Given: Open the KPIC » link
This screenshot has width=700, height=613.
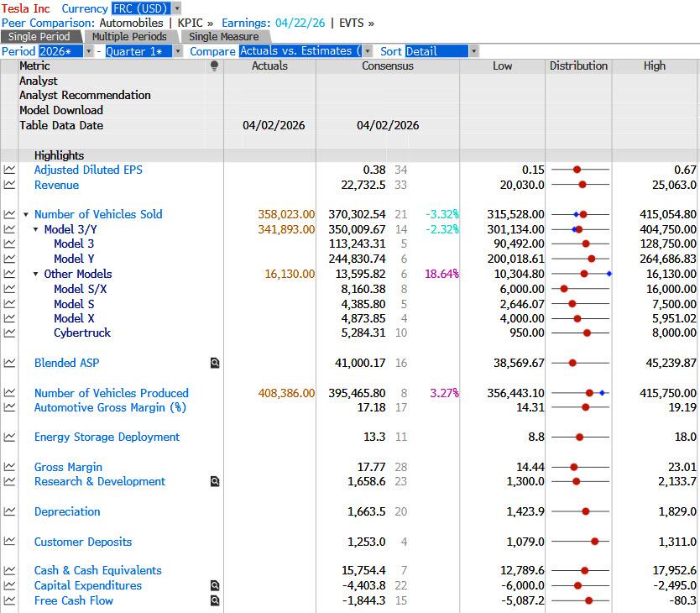Looking at the screenshot, I should pos(195,23).
